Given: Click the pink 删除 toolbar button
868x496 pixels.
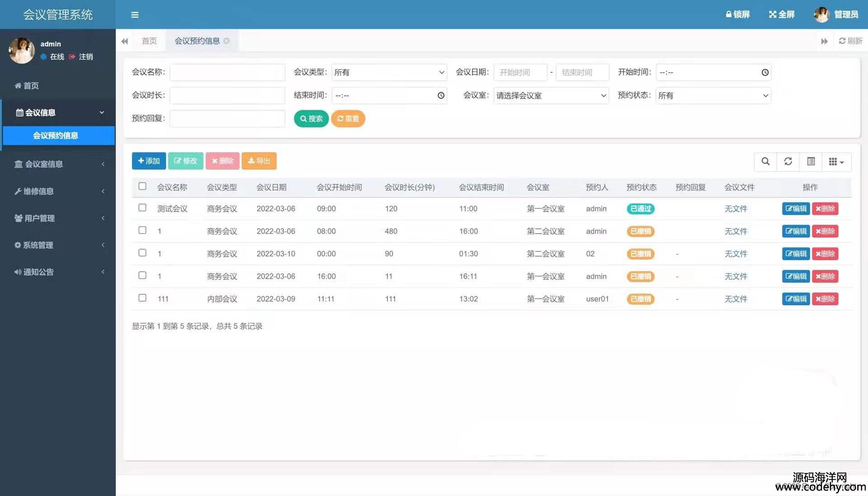Looking at the screenshot, I should click(x=222, y=161).
